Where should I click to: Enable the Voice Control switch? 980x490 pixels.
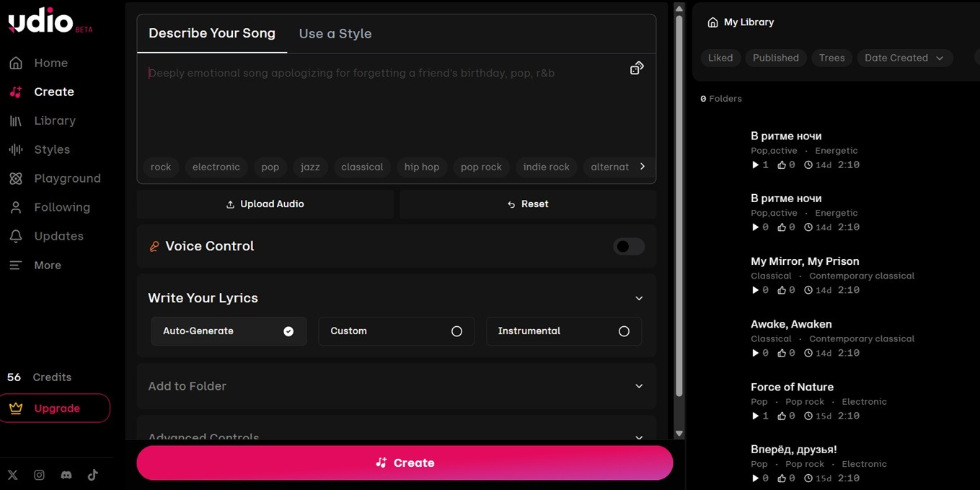click(629, 246)
